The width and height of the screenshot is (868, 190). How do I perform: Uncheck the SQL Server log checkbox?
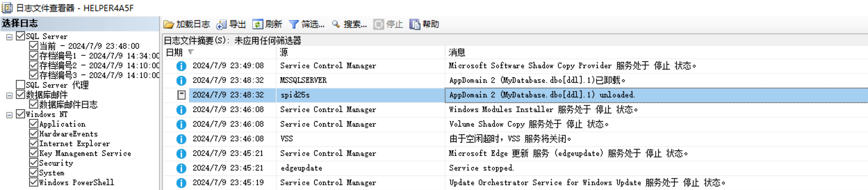(21, 36)
